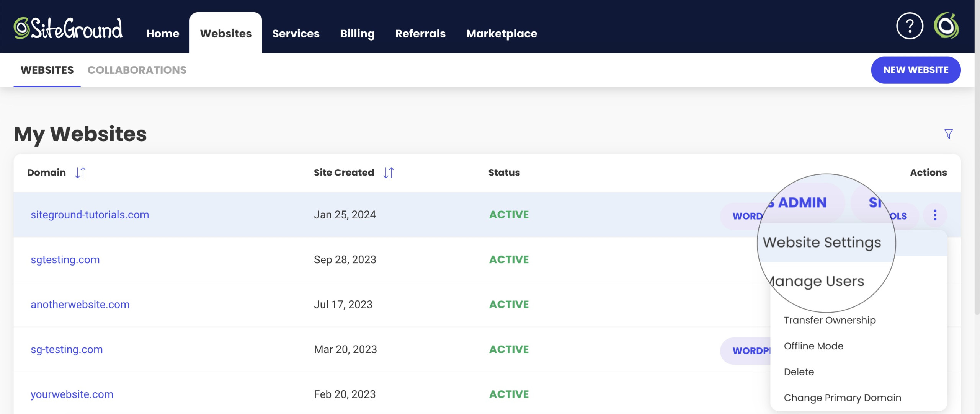Open the siteground-tutorials.com website link
Viewport: 980px width, 414px height.
(x=90, y=214)
